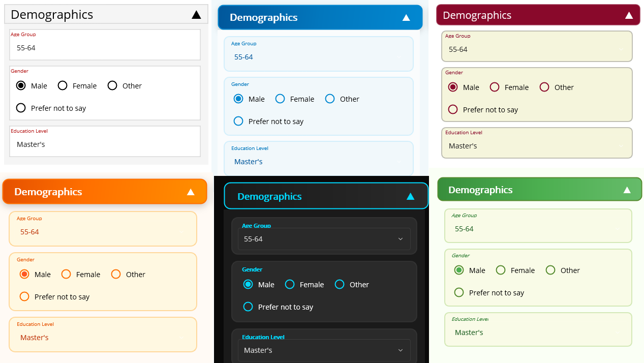644x363 pixels.
Task: Open Education Level dropdown in dark mode
Action: click(324, 350)
